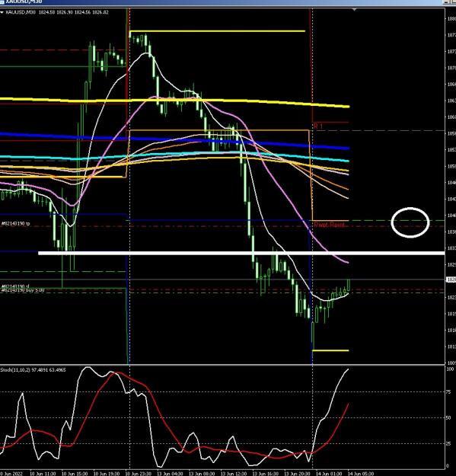Select the thick white horizontal line

pos(241,253)
